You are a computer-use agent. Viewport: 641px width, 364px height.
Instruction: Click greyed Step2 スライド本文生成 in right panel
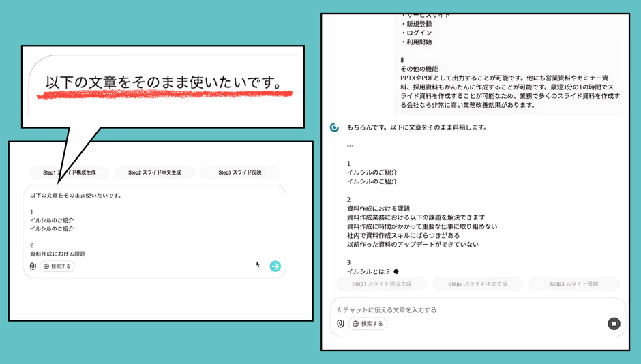coord(477,284)
